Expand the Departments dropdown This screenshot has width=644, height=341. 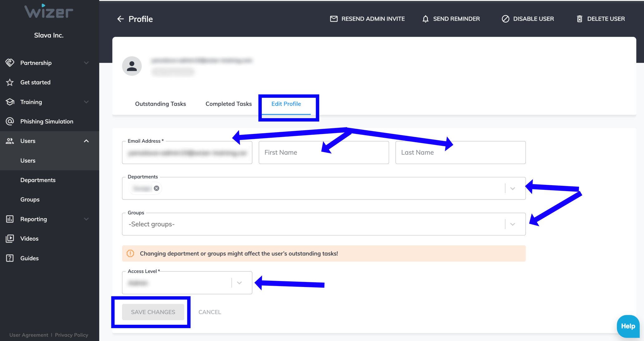pos(512,188)
